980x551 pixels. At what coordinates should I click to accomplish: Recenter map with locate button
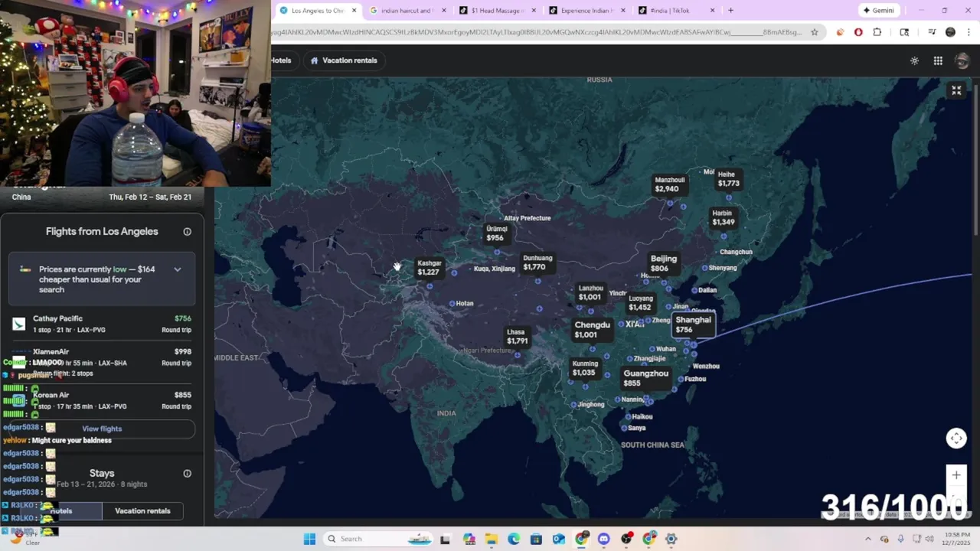click(x=956, y=439)
